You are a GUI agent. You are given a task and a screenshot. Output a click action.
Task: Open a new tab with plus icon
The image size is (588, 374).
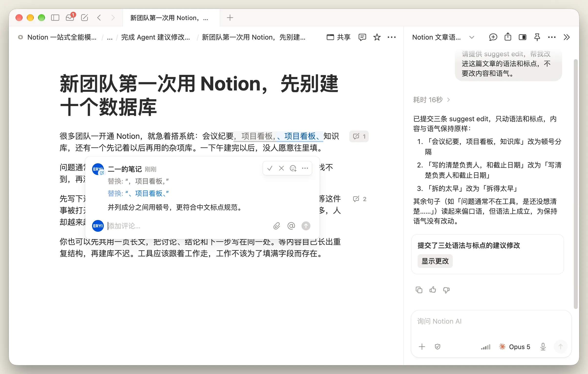[x=230, y=18]
